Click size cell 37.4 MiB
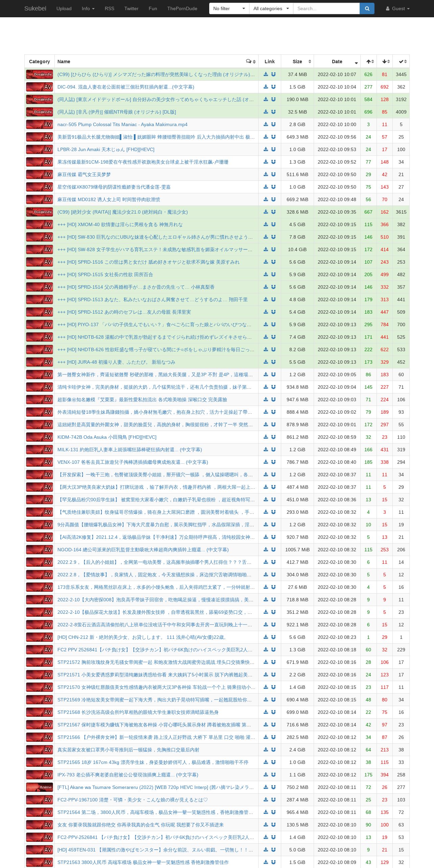Viewport: 434px width, 868px height. tap(297, 74)
